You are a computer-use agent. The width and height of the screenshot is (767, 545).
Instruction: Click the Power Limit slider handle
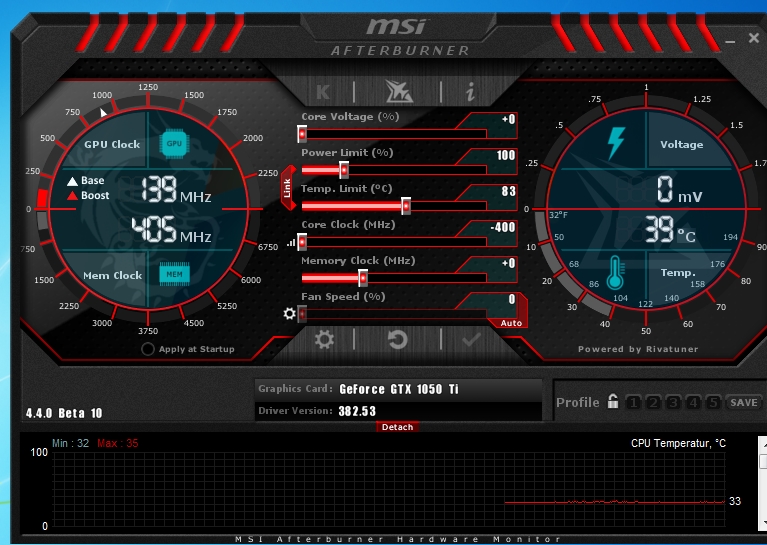pos(344,170)
